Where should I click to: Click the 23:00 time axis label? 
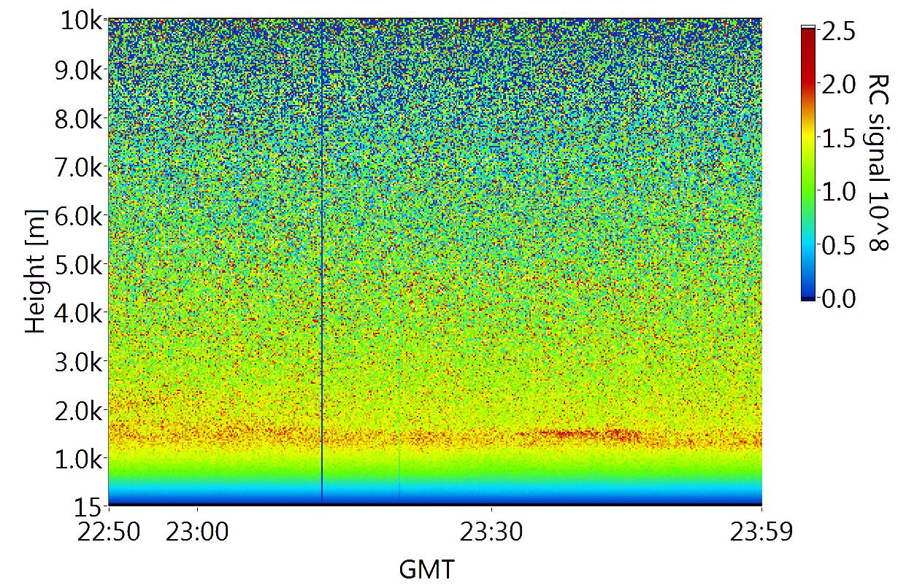(x=196, y=534)
